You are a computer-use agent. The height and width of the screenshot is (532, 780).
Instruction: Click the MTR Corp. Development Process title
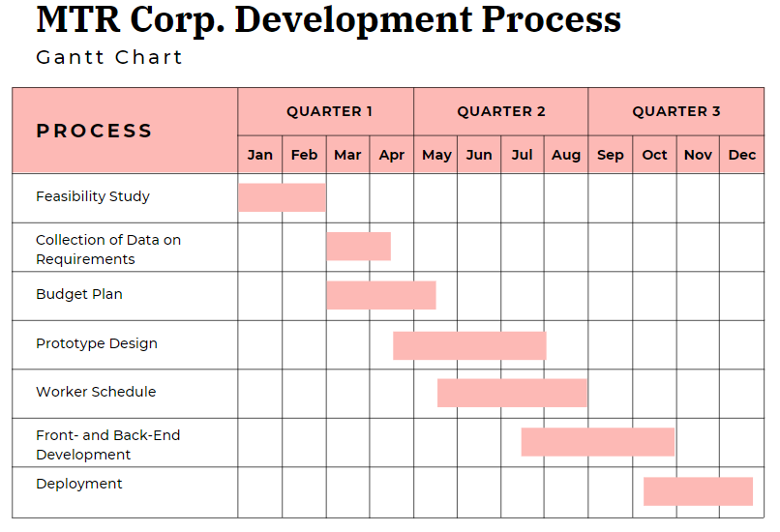tap(328, 19)
